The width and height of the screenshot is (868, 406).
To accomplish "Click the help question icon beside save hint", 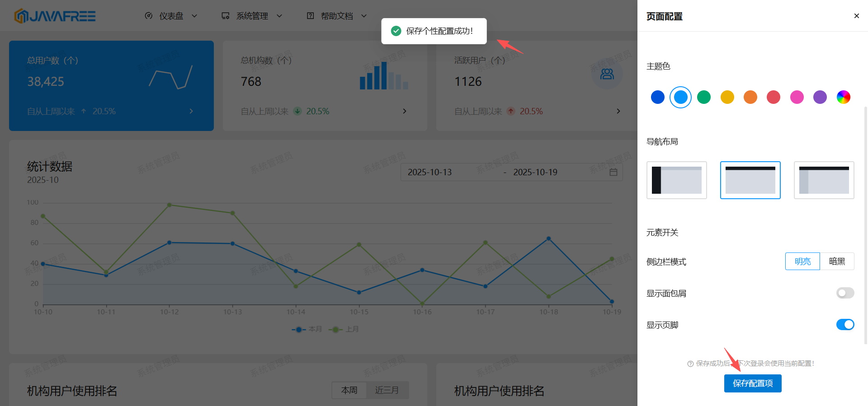I will [x=690, y=364].
